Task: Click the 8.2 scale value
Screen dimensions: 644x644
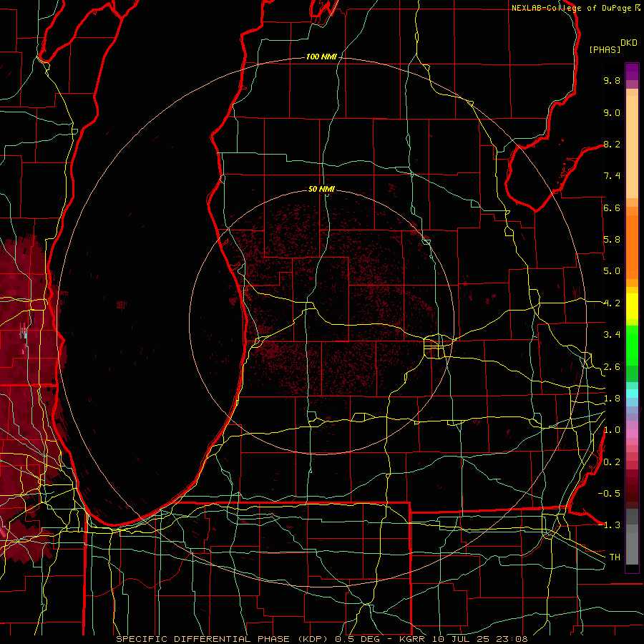Action: 612,144
